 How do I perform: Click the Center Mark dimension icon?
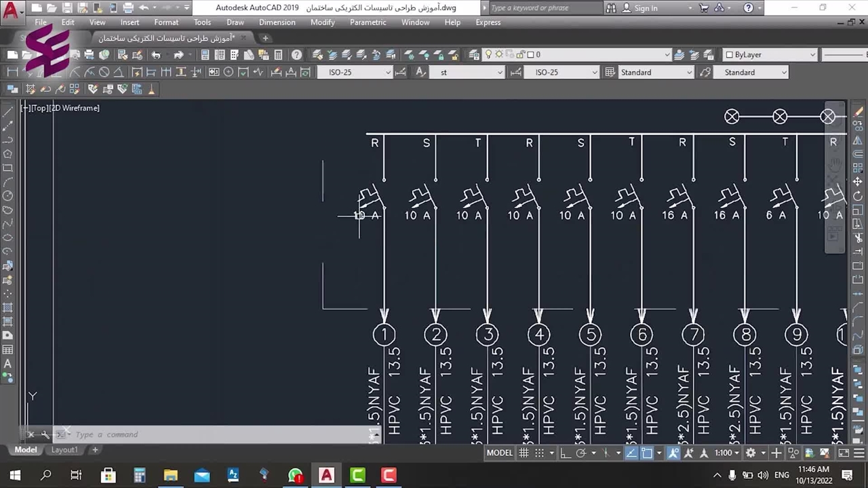pos(229,73)
